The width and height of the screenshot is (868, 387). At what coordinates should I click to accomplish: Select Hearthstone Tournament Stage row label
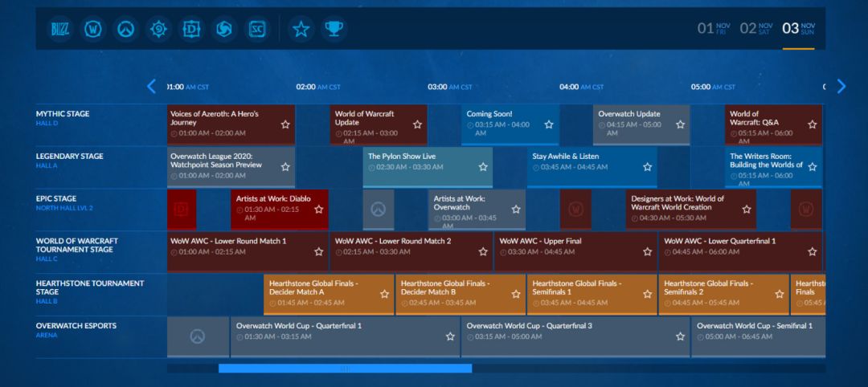90,287
